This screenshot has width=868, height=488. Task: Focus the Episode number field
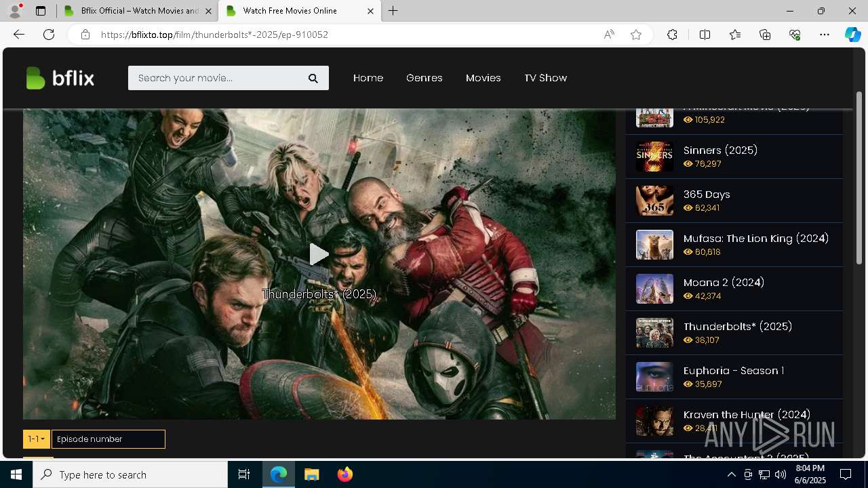[108, 439]
